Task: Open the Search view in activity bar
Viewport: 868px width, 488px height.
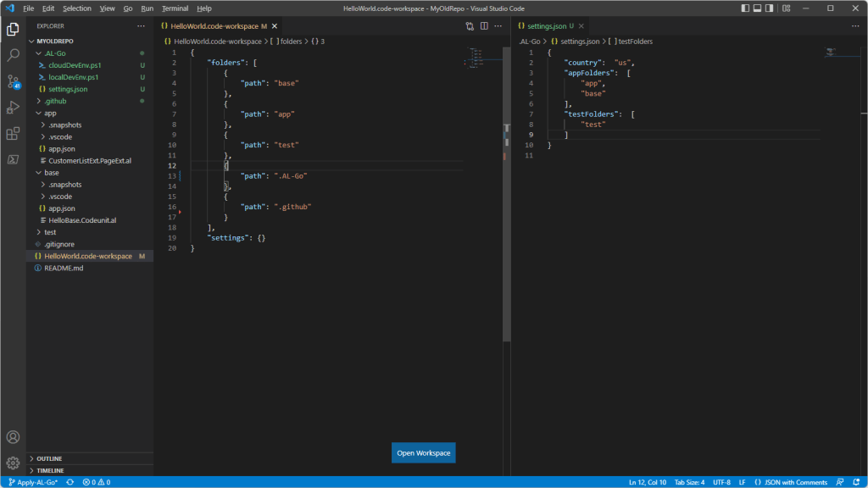Action: 13,55
